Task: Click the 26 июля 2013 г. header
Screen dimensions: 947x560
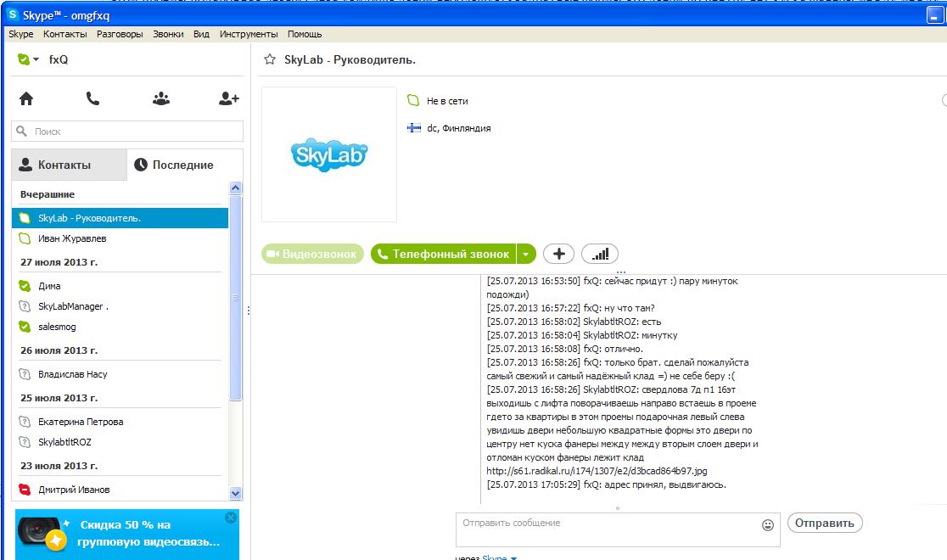Action: tap(59, 350)
